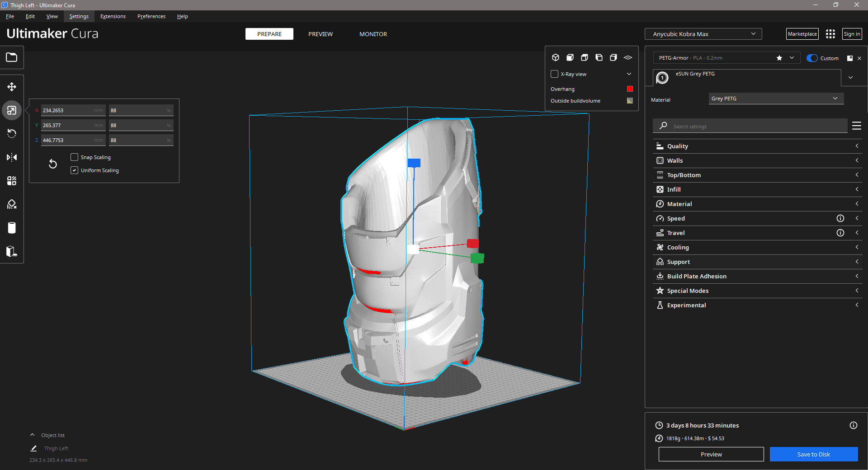Select the Rotate tool
The image size is (868, 470).
coord(12,134)
